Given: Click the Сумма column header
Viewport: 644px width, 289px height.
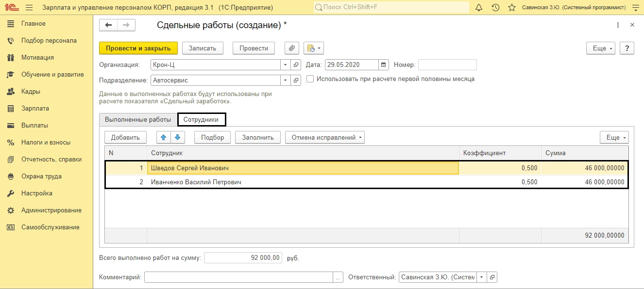Looking at the screenshot, I should [585, 153].
